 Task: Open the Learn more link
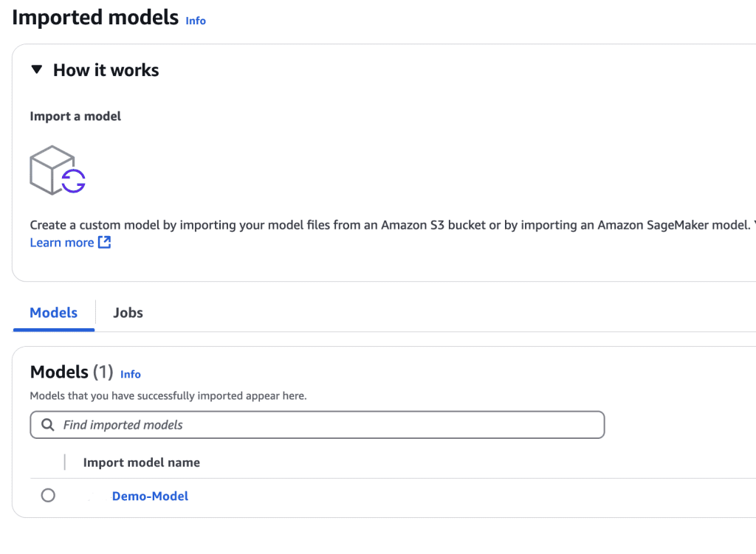tap(62, 243)
